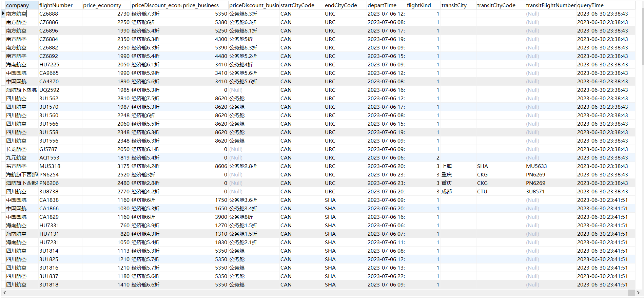Select company cell 东方航空

coord(22,166)
